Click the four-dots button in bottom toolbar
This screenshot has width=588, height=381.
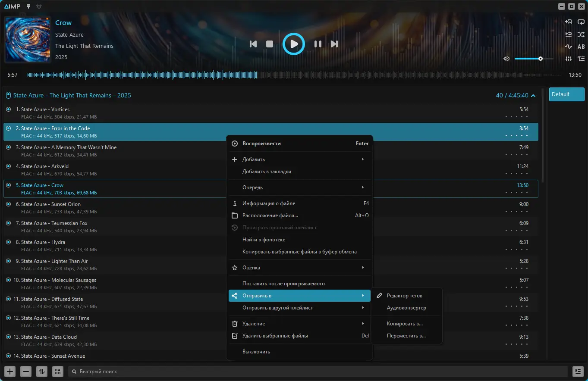(58, 372)
